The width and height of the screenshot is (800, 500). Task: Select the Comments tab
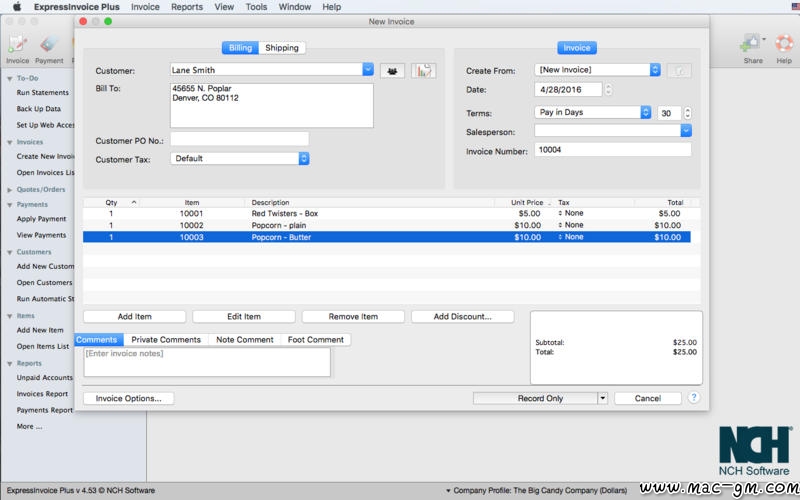[x=98, y=340]
